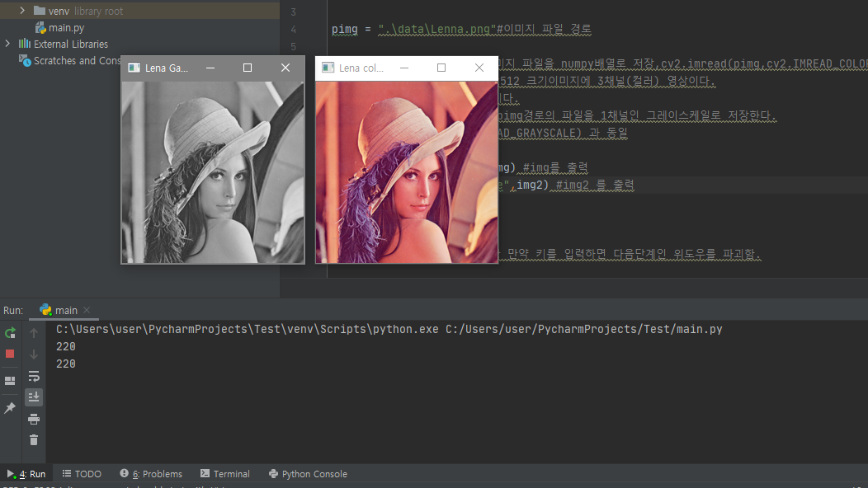The height and width of the screenshot is (488, 868).
Task: Maximize the Lena Gray image window
Action: click(248, 68)
